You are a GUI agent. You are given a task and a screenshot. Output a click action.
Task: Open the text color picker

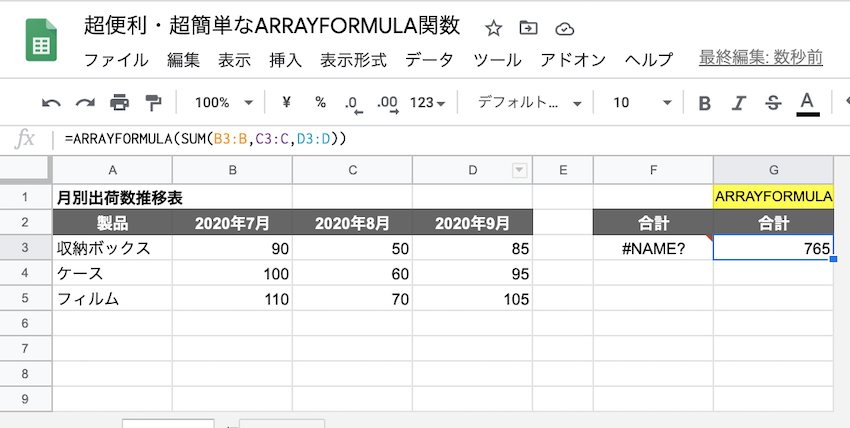pyautogui.click(x=807, y=103)
